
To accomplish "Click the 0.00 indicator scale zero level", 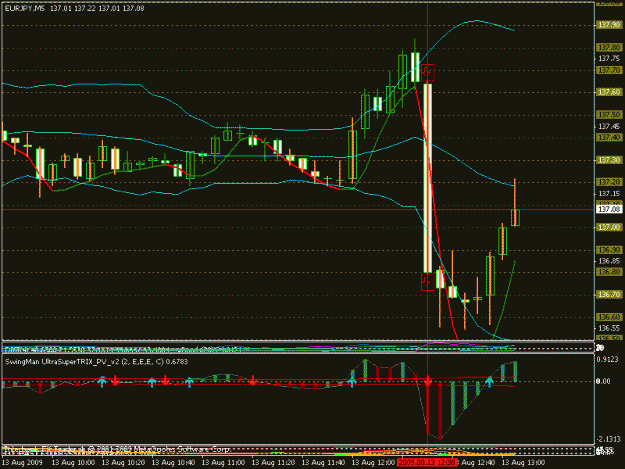I will [603, 381].
